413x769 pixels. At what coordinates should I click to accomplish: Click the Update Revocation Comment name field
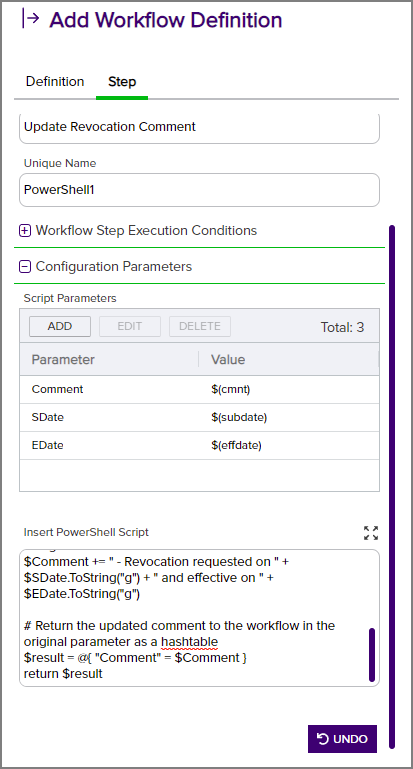(199, 128)
